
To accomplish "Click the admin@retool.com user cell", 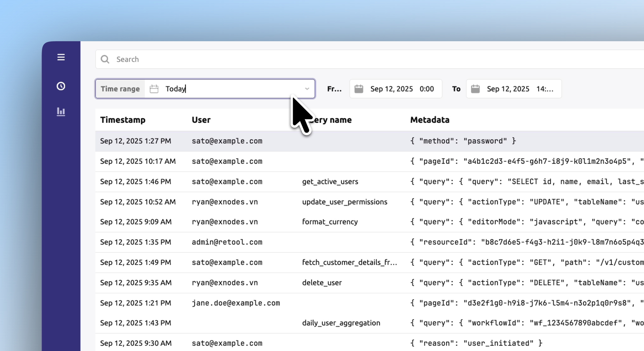I will [227, 242].
